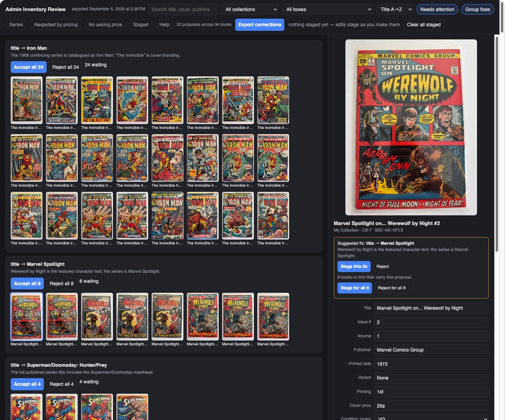Screen dimensions: 505x420
Task: Click "52 proposals across 94 books" text
Action: (204, 25)
